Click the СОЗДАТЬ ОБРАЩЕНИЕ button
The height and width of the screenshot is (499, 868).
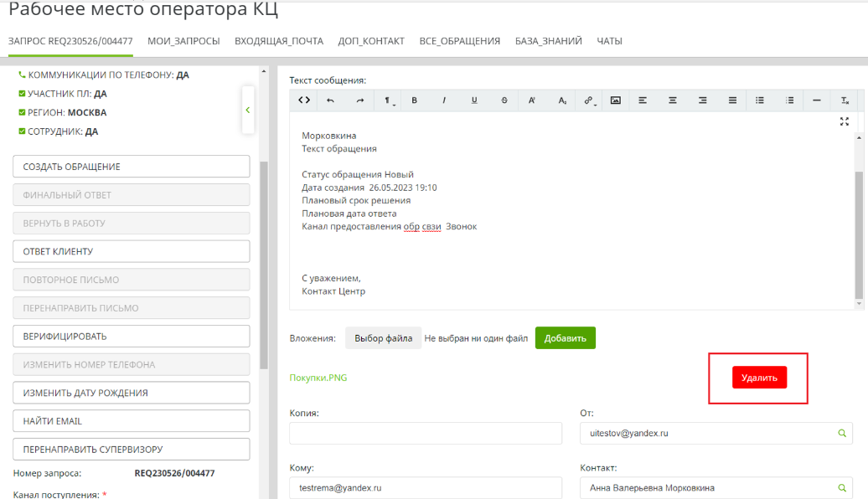click(x=132, y=167)
